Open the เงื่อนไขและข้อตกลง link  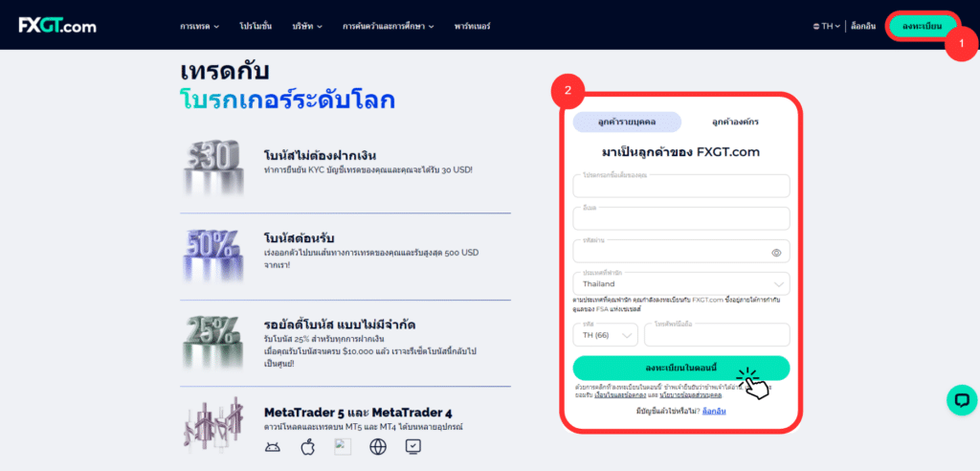tap(619, 395)
